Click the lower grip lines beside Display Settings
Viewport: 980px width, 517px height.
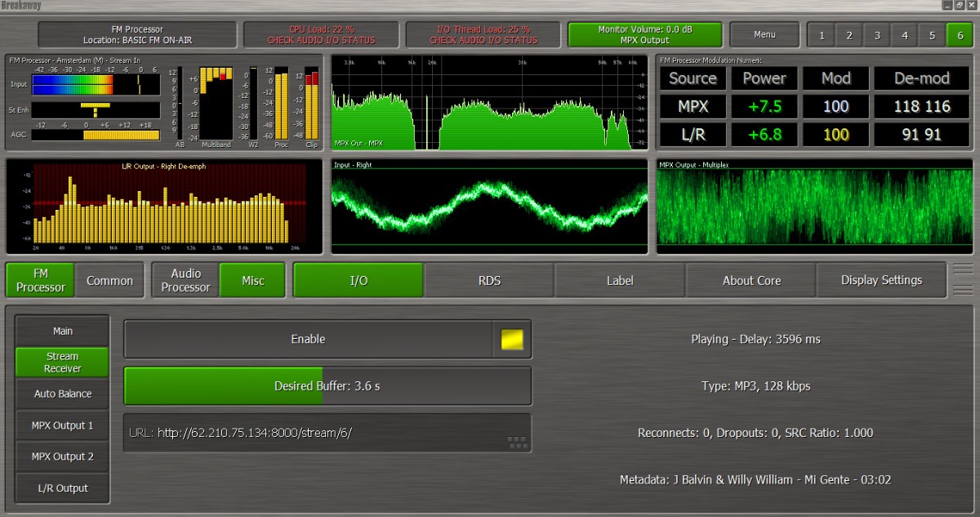[x=963, y=290]
